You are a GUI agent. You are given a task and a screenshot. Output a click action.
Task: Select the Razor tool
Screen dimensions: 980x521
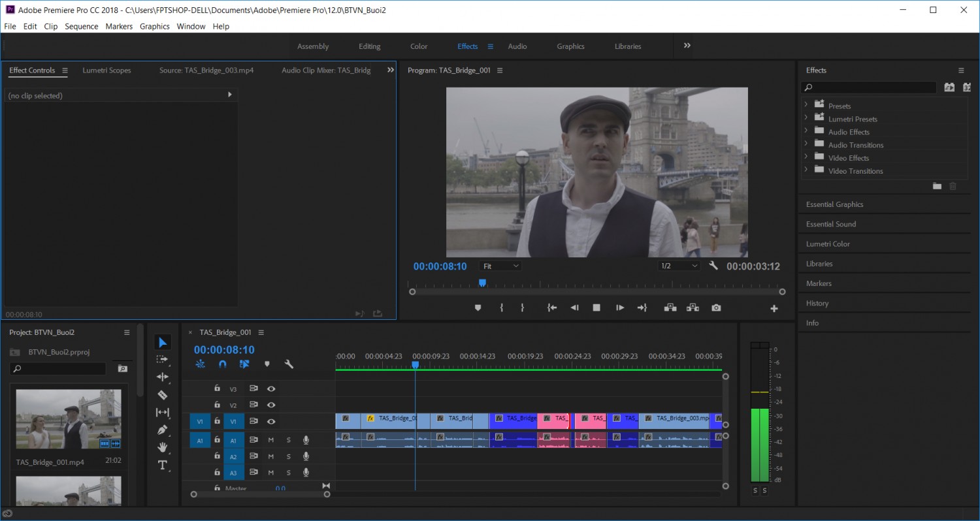click(163, 395)
